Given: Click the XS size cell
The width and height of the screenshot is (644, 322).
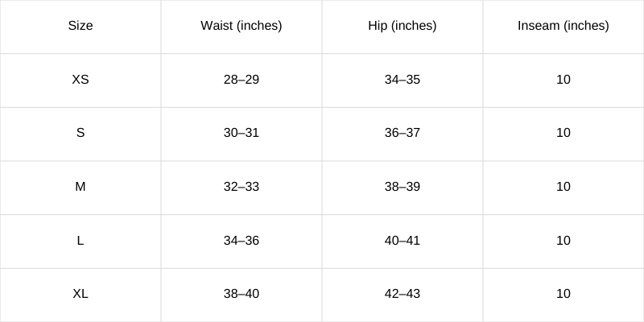Looking at the screenshot, I should (x=80, y=80).
